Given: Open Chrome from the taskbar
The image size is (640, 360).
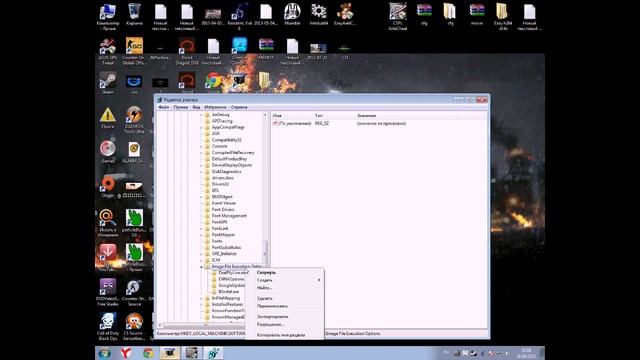Looking at the screenshot, I should [x=148, y=353].
